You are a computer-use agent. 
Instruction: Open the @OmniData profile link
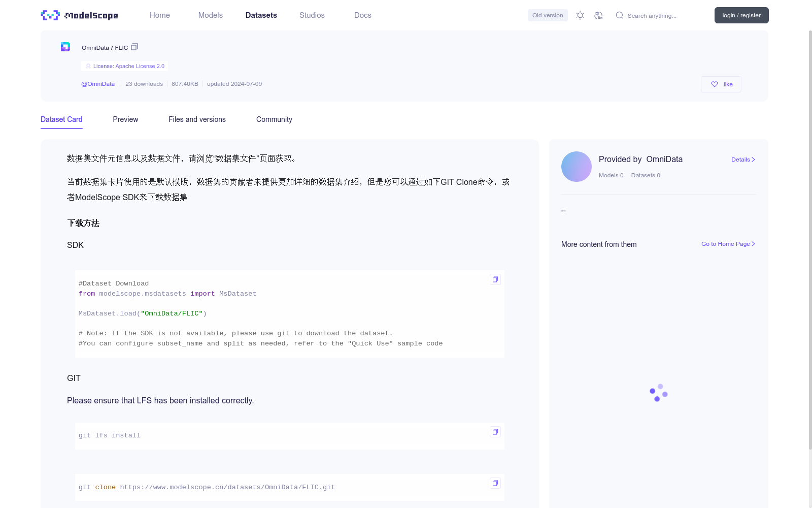coord(98,84)
